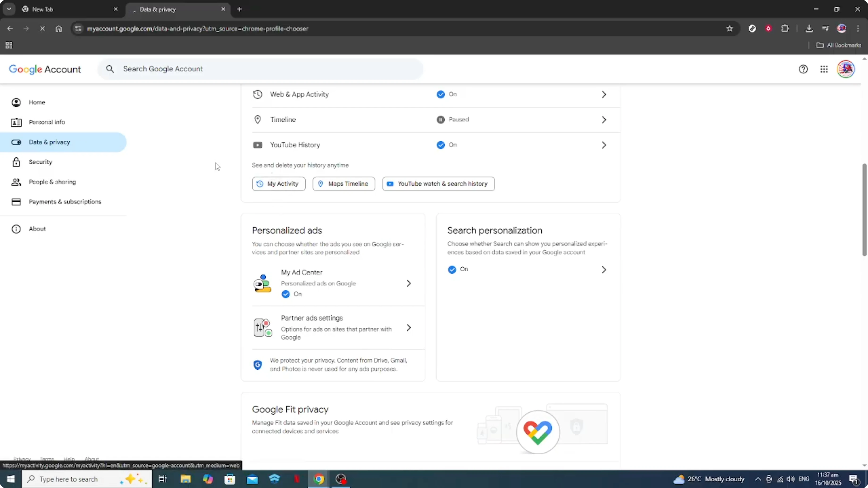Click Search personalization On status
This screenshot has height=488, width=868.
pyautogui.click(x=458, y=269)
